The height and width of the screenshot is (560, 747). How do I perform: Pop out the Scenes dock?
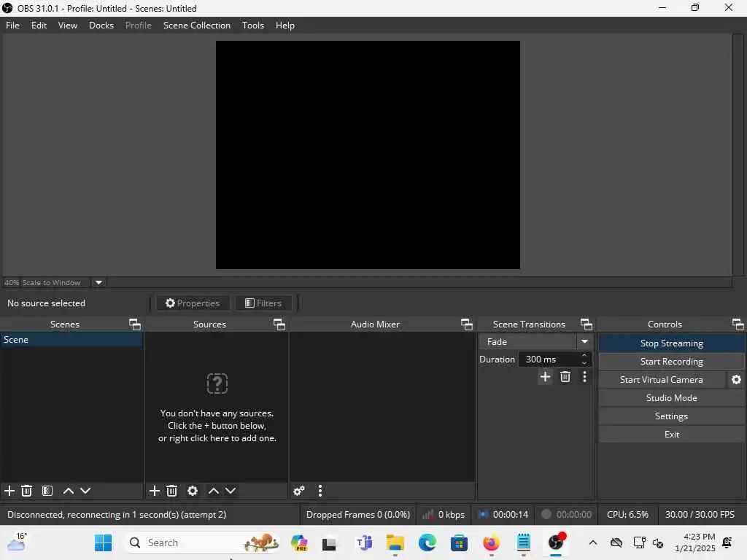[x=135, y=324]
